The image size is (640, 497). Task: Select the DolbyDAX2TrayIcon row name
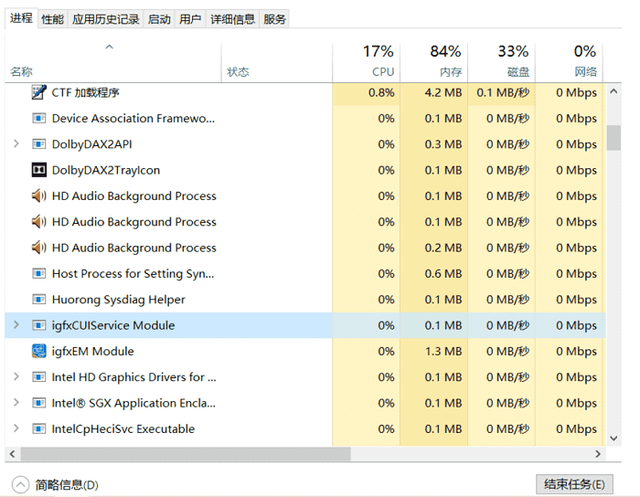click(106, 170)
